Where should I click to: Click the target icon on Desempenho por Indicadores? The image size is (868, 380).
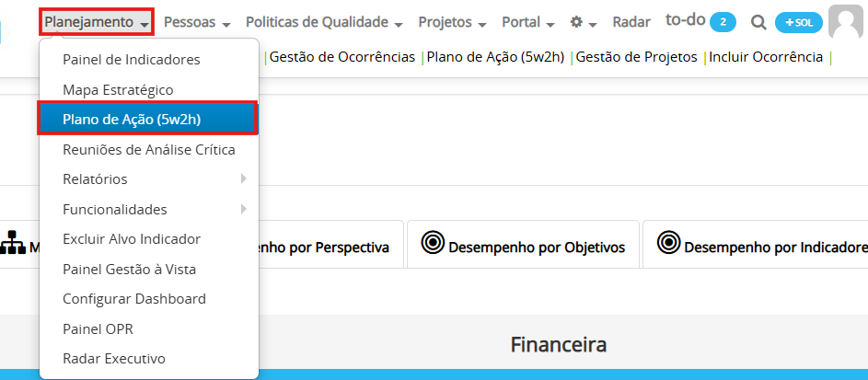pyautogui.click(x=668, y=243)
